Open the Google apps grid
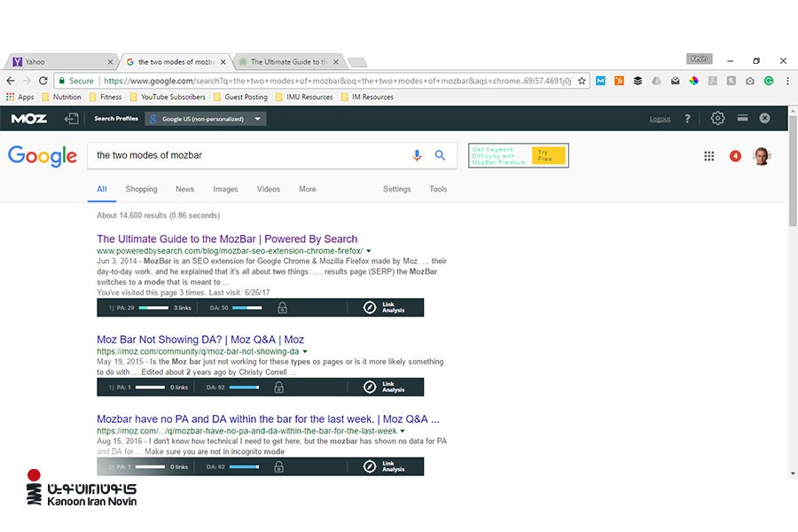The width and height of the screenshot is (798, 532). (x=709, y=156)
